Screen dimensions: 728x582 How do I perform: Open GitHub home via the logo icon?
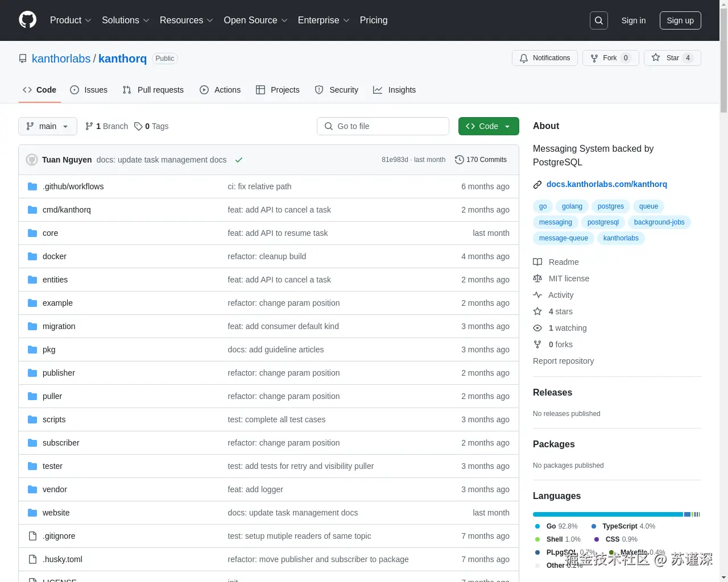click(27, 20)
